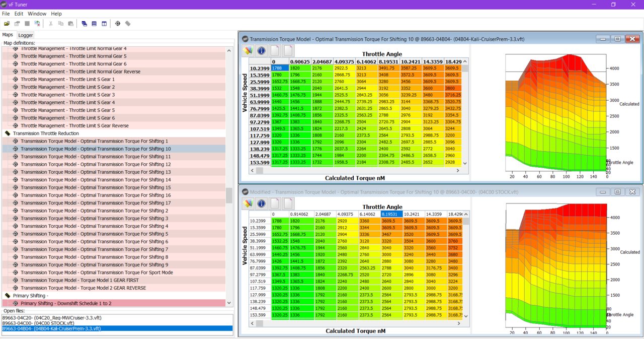
Task: Click down arrow of map definitions scrollbar
Action: coord(229,303)
